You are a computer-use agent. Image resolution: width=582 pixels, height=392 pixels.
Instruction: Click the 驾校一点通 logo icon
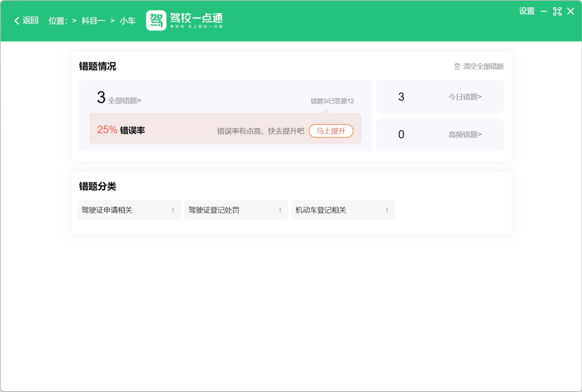(156, 20)
